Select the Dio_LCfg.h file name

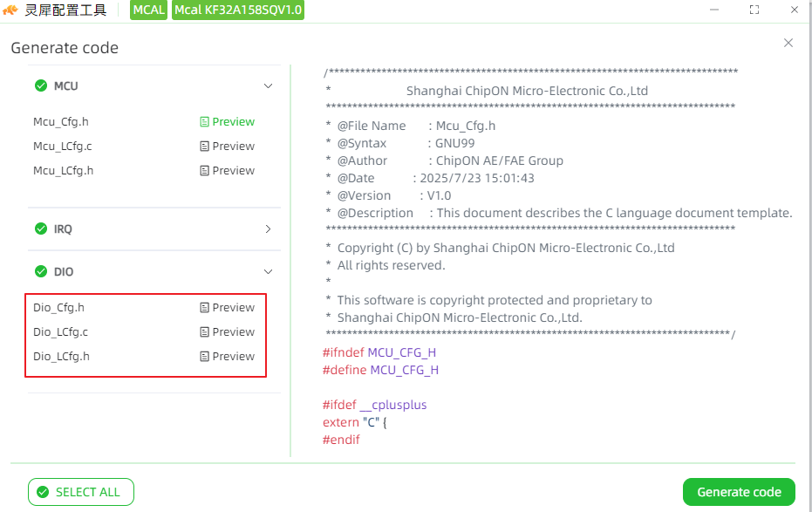pos(61,356)
